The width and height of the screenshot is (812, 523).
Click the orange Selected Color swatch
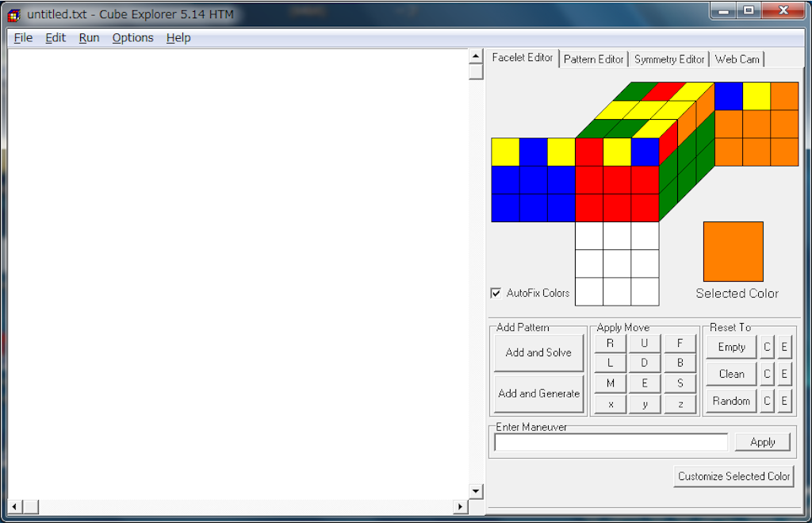[x=733, y=252]
